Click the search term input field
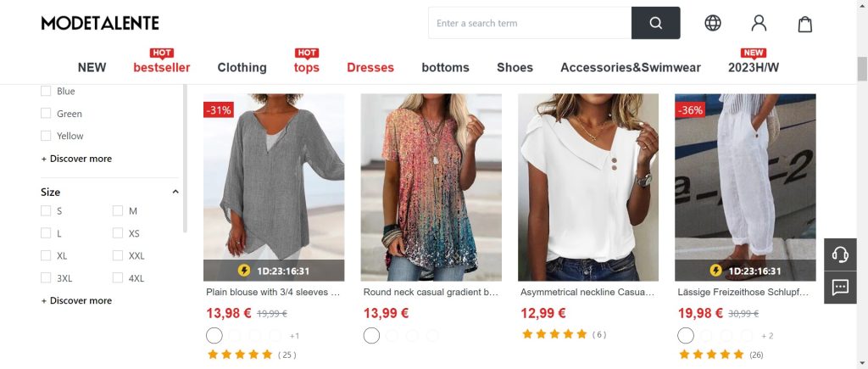868x369 pixels. pos(529,23)
